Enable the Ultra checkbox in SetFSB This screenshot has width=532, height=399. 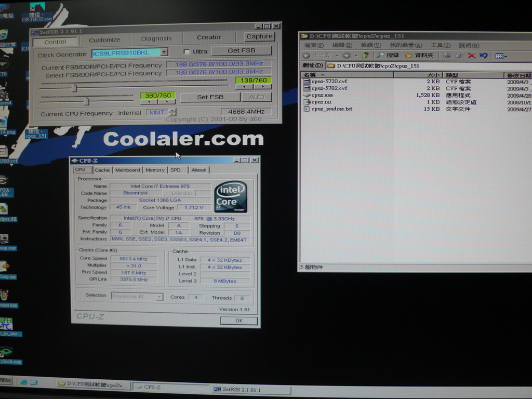point(187,51)
